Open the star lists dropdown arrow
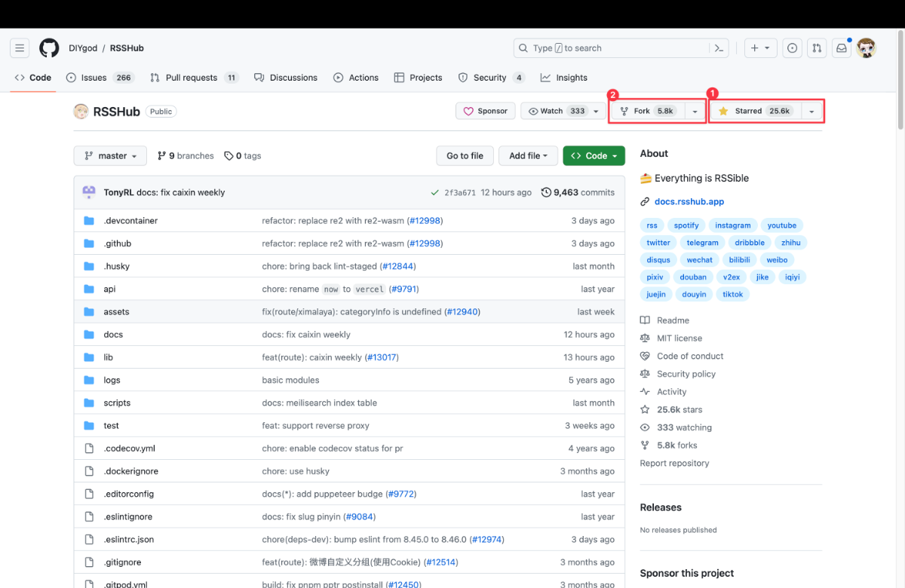The image size is (905, 588). tap(811, 111)
